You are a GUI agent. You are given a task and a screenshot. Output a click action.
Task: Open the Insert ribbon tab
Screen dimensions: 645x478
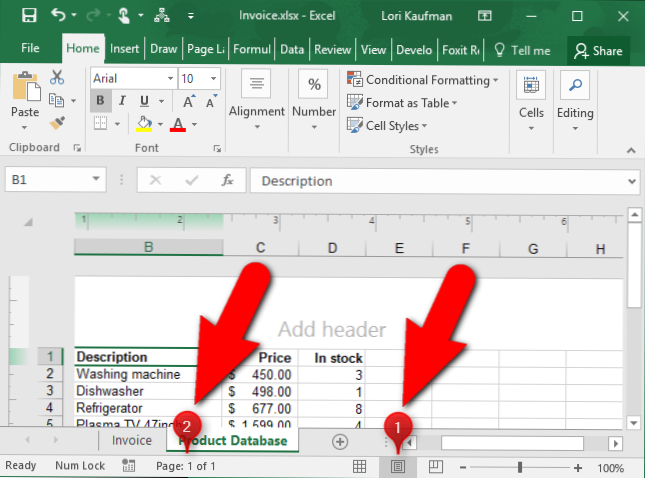(125, 50)
